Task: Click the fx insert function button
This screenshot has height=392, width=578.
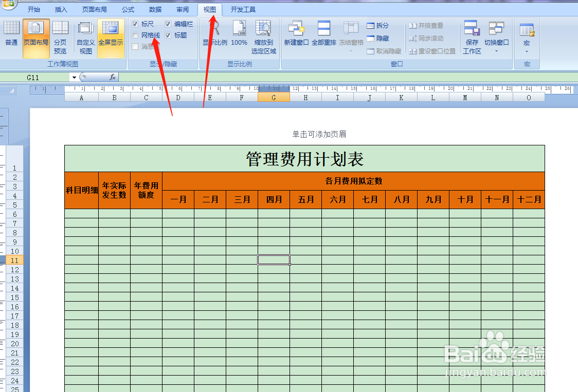Action: click(112, 77)
